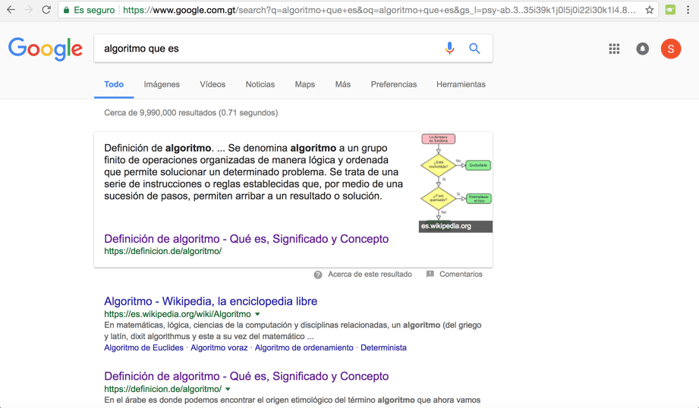Viewport: 699px width, 408px height.
Task: Open featured snippet title Definición de algoritmo
Action: point(246,239)
